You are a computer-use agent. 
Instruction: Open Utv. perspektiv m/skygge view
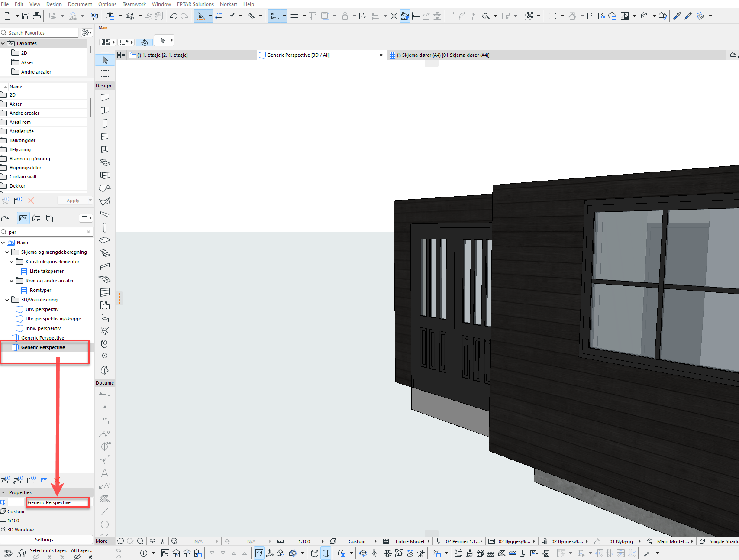(x=53, y=319)
